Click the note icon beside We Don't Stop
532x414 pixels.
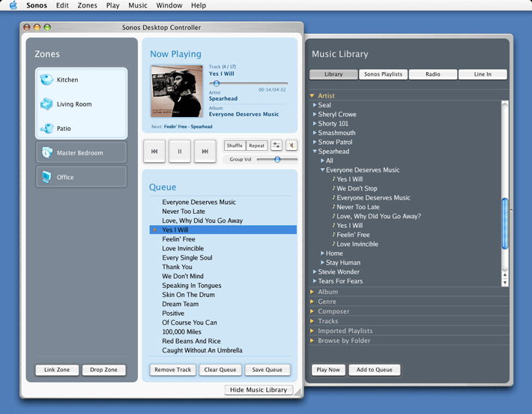pyautogui.click(x=333, y=188)
